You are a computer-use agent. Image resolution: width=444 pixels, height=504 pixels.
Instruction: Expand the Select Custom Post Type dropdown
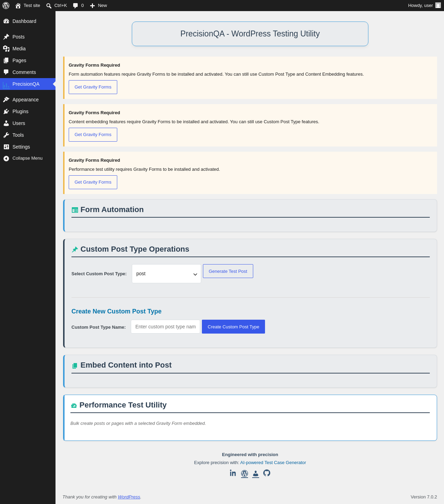point(166,274)
